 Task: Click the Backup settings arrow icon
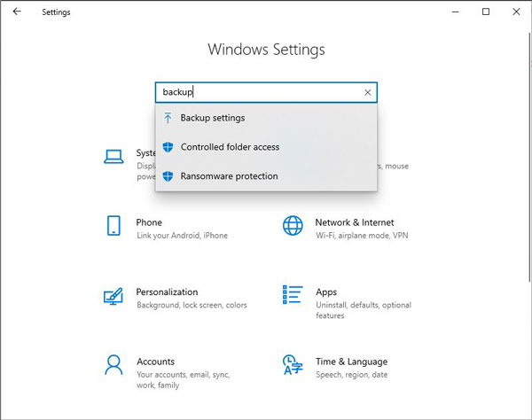[168, 118]
